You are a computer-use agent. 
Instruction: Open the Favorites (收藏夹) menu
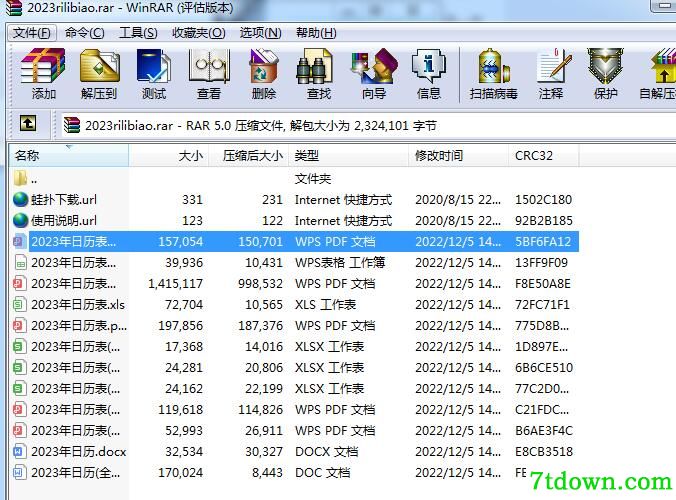(199, 33)
